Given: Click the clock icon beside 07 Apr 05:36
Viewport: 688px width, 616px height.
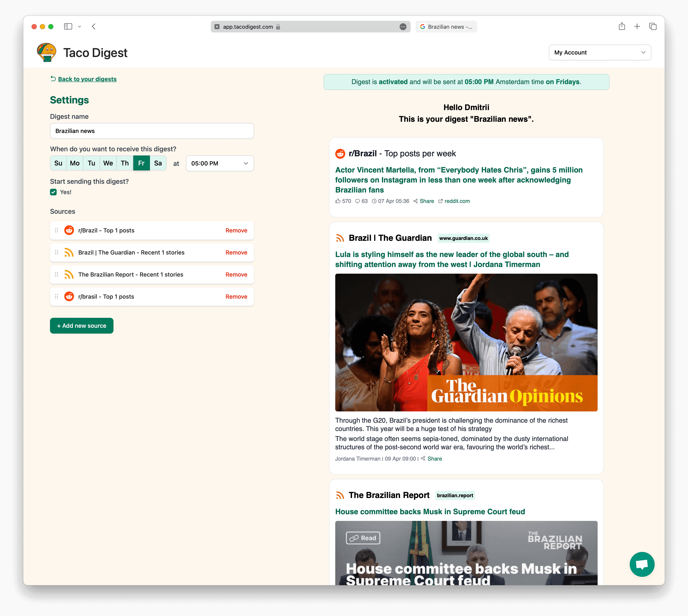Looking at the screenshot, I should pos(374,201).
